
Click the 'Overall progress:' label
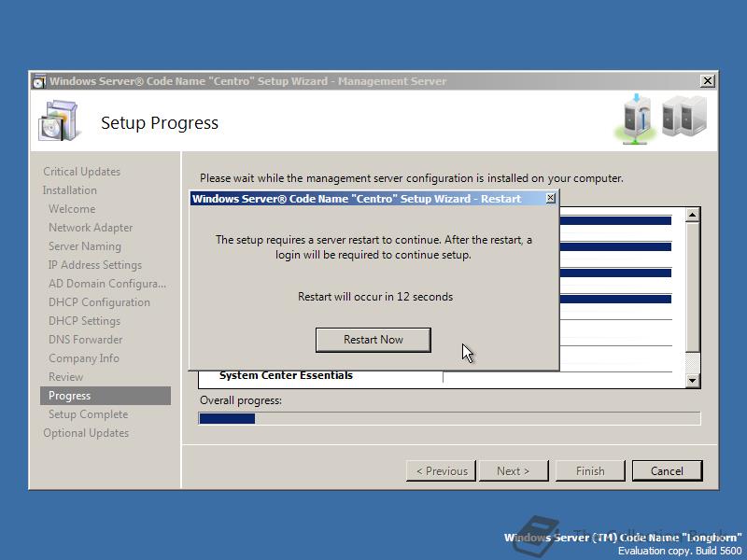[x=241, y=400]
